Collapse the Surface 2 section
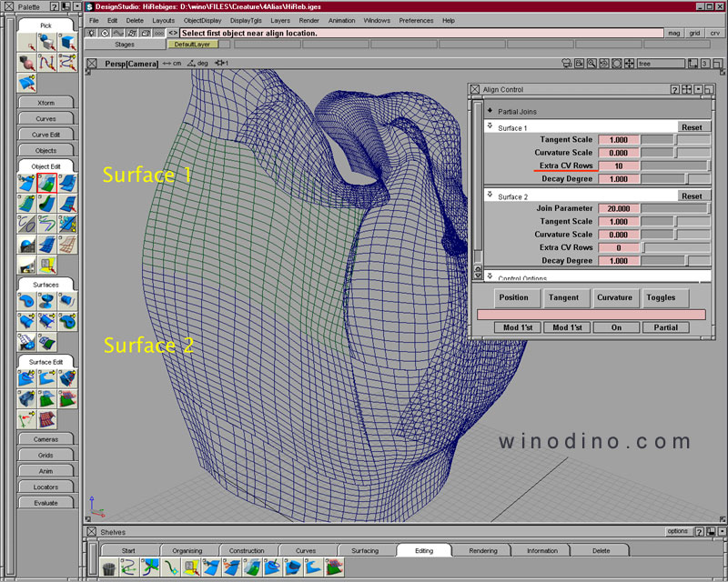Image resolution: width=728 pixels, height=582 pixels. point(490,196)
